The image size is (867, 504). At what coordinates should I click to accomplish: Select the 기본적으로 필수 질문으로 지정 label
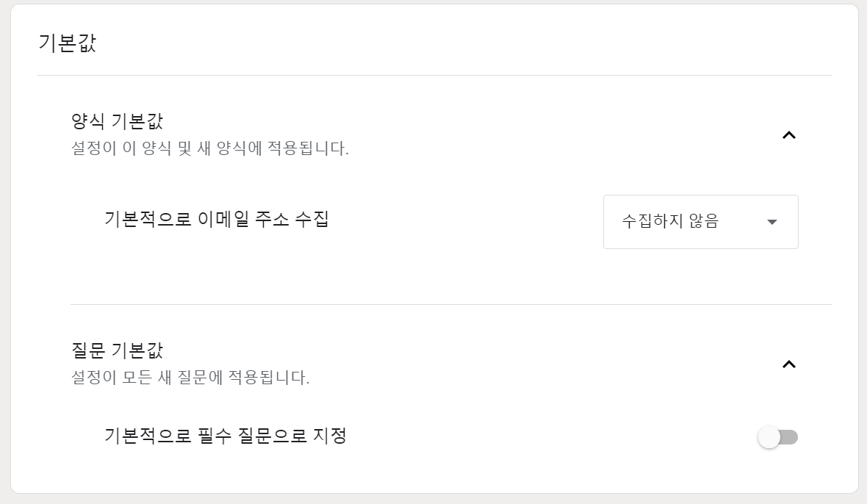[223, 436]
